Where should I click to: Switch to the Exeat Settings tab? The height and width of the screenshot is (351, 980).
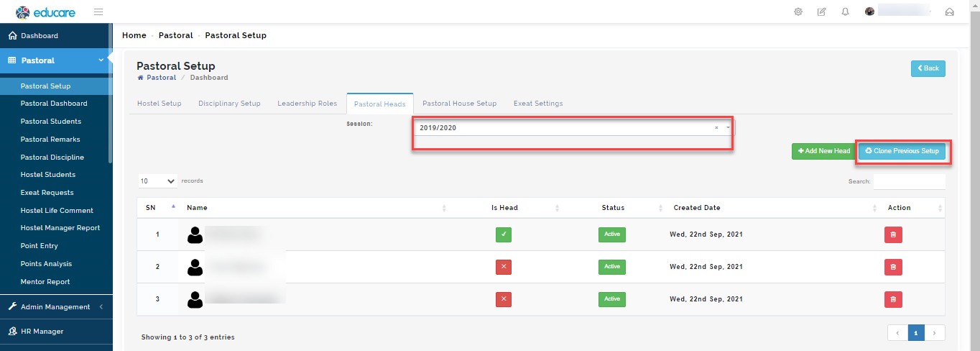538,104
